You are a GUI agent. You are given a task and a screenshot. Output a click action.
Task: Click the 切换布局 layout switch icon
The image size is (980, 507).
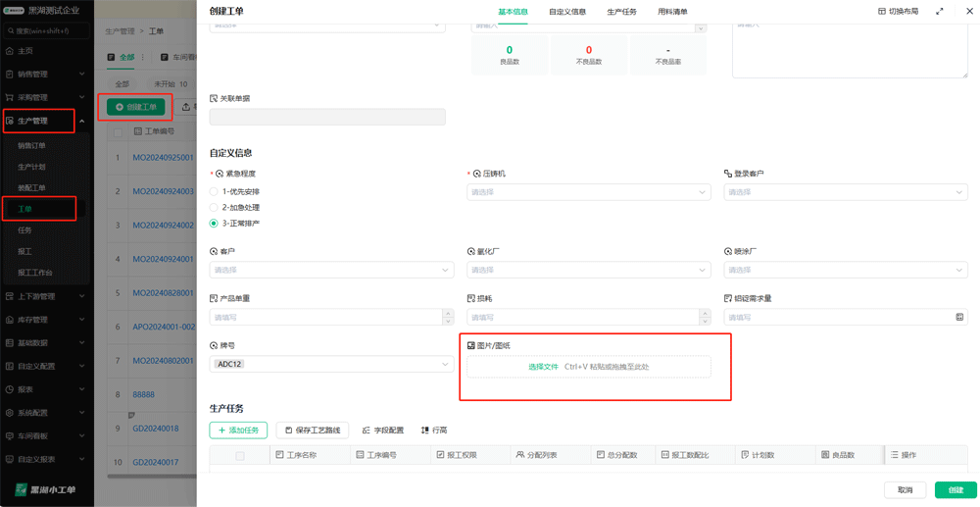tap(882, 11)
